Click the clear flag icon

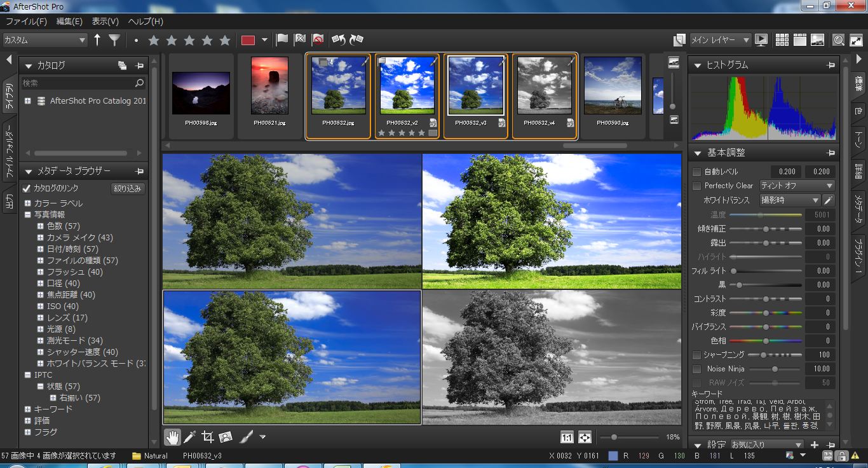[x=318, y=40]
